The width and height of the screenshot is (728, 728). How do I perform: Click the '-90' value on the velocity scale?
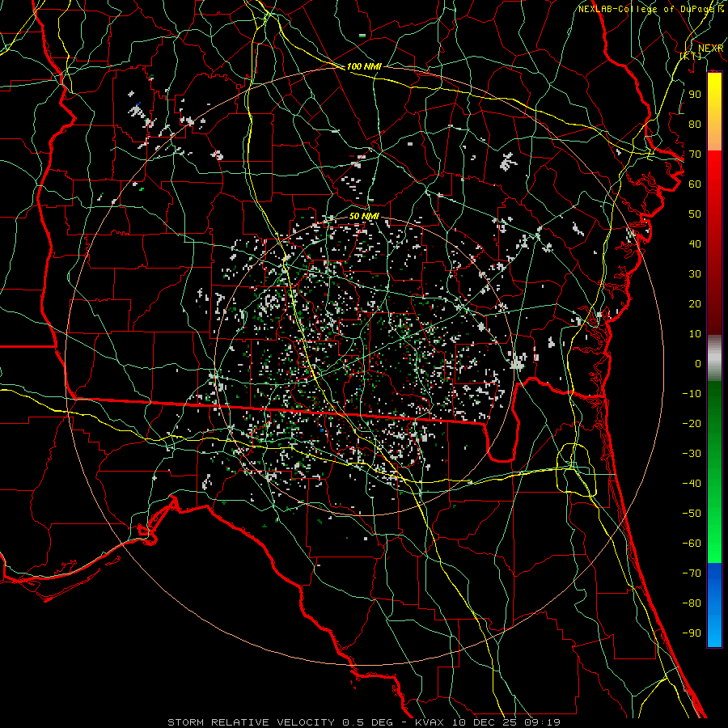point(692,633)
